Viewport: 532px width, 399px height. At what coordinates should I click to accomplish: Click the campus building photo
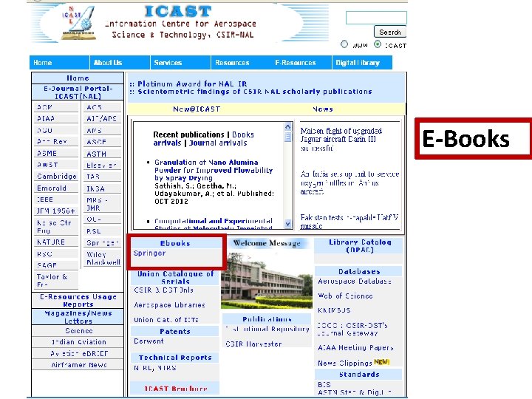267,280
